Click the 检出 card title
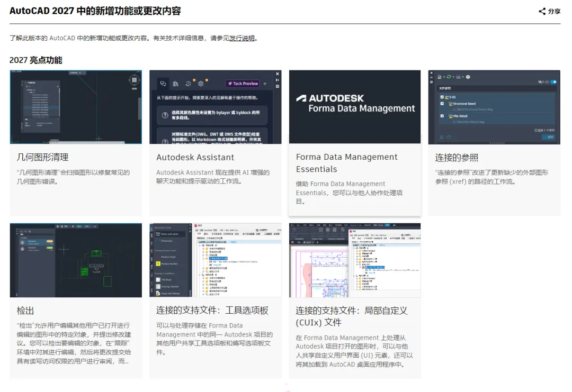Screen dimensions: 572x392 (x=25, y=311)
